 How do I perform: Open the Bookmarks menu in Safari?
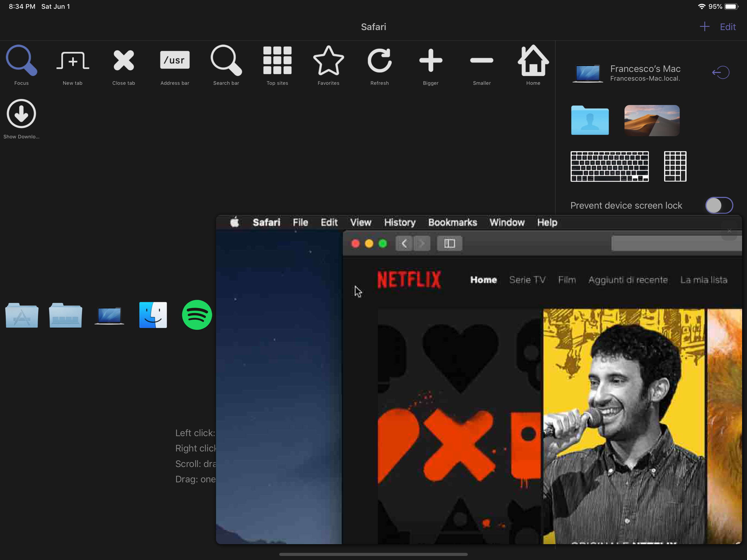[453, 223]
